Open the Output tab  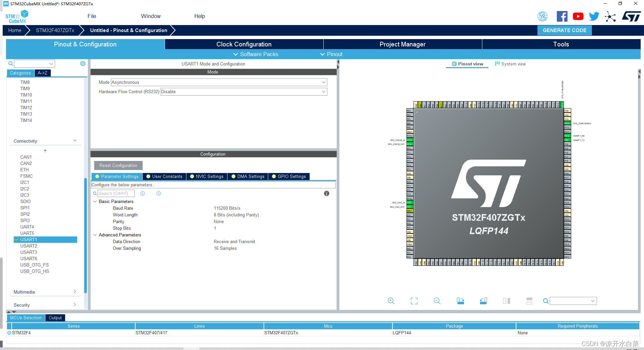tap(55, 318)
